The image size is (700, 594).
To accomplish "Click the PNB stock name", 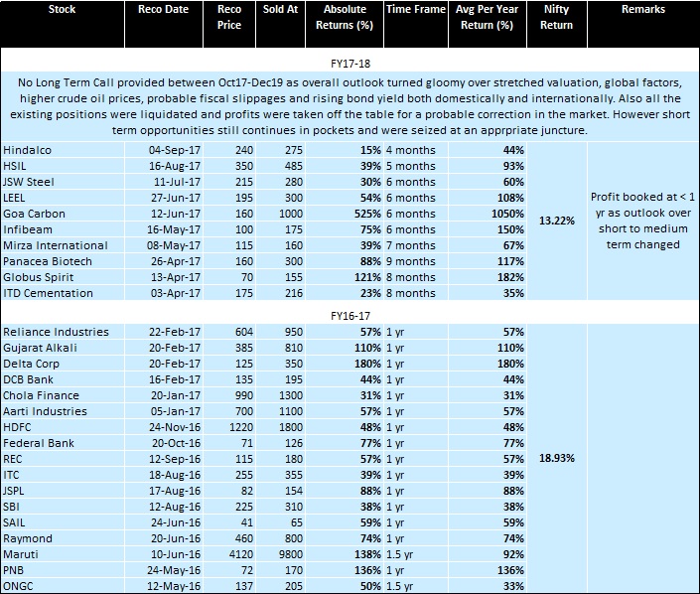I will pos(13,570).
